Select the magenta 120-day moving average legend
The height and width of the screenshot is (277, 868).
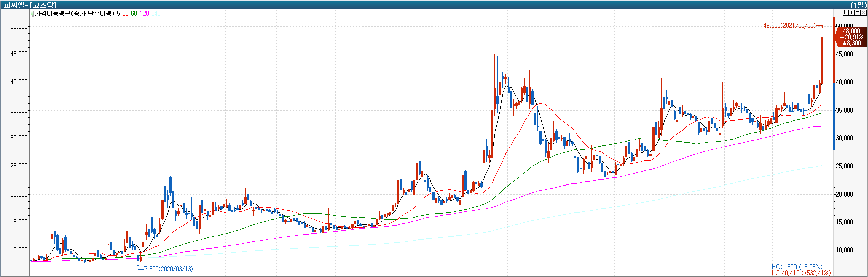coord(144,14)
